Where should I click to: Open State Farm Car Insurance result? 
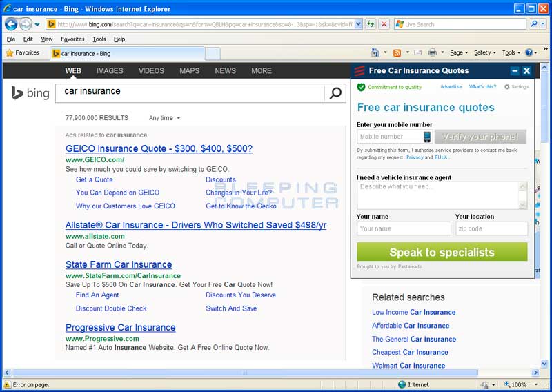pos(119,264)
